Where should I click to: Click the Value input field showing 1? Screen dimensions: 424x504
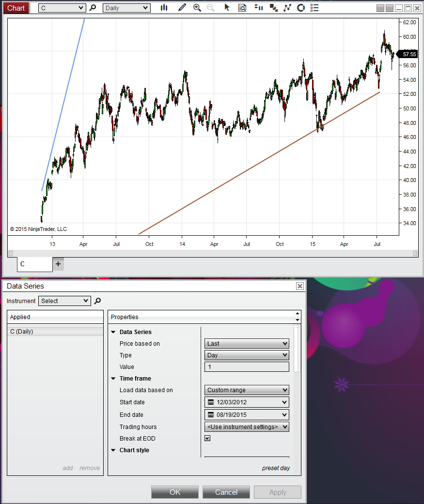247,367
